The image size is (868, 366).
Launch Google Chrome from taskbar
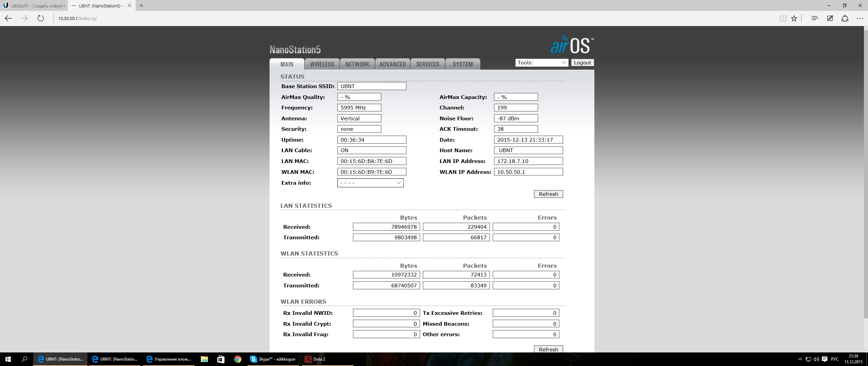237,359
